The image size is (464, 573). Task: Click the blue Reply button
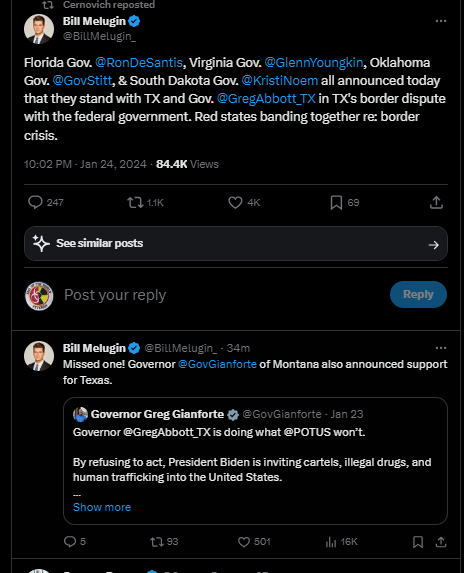[418, 294]
